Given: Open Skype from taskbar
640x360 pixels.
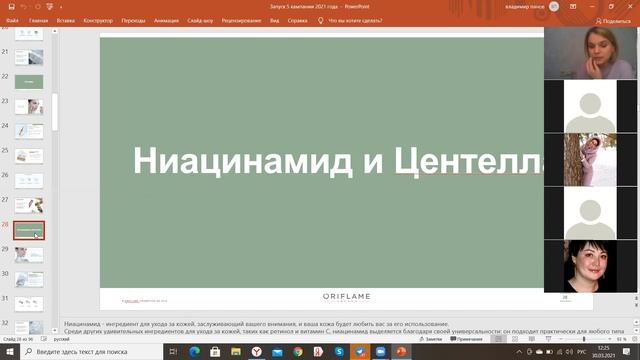Looking at the screenshot, I should [339, 351].
